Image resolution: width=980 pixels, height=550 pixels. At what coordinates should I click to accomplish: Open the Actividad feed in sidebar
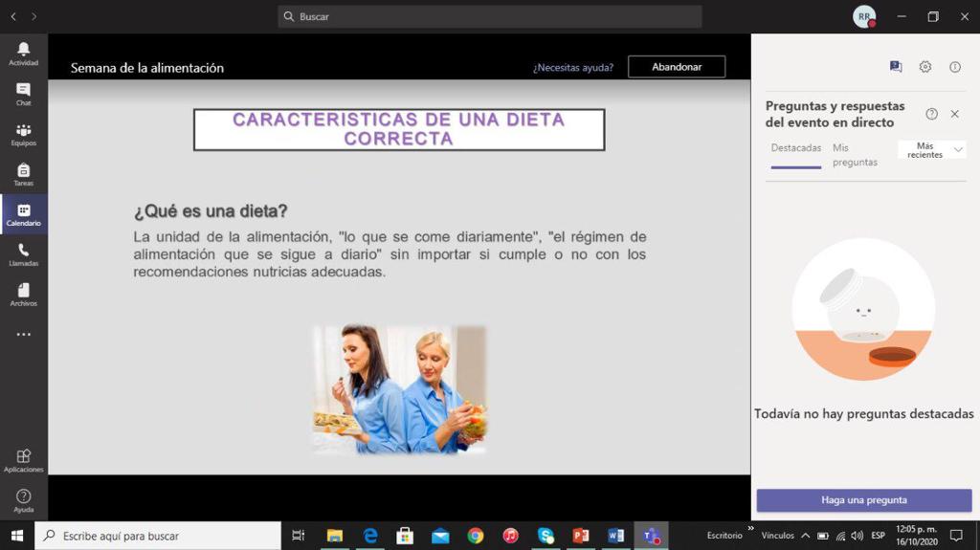point(23,54)
